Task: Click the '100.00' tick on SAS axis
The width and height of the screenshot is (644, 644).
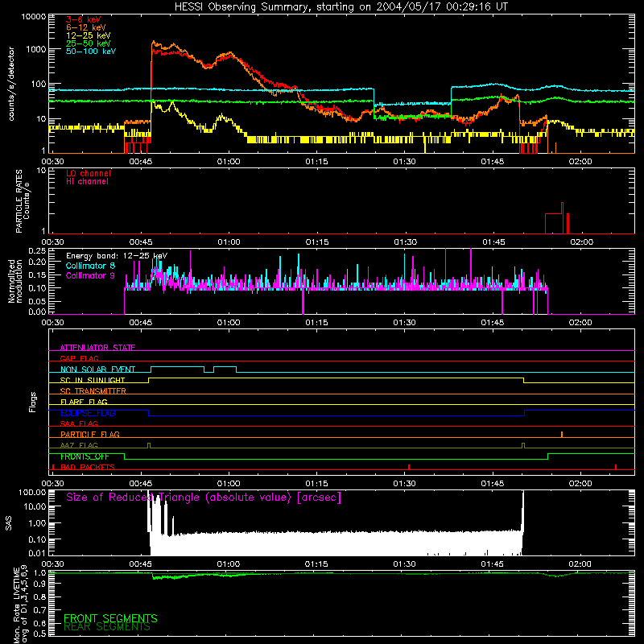Action: coord(32,493)
